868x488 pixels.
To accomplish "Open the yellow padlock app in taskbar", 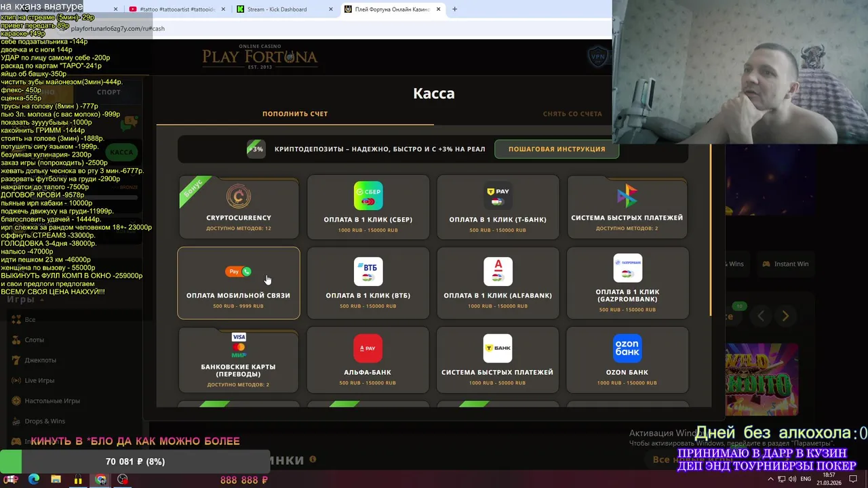I will (78, 479).
